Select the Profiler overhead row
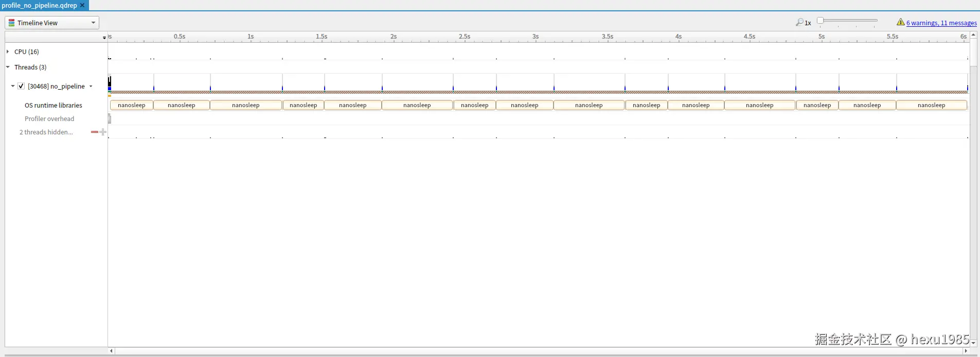Image resolution: width=980 pixels, height=357 pixels. coord(49,118)
